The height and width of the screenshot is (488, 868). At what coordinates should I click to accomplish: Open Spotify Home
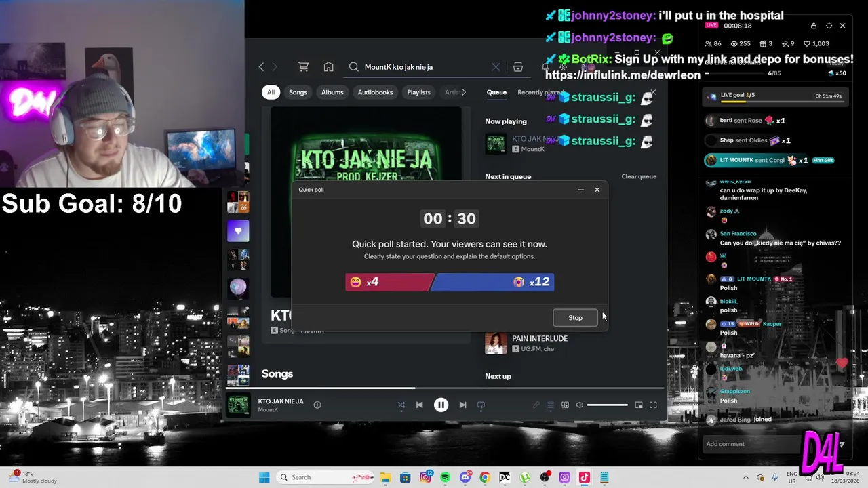pyautogui.click(x=328, y=67)
